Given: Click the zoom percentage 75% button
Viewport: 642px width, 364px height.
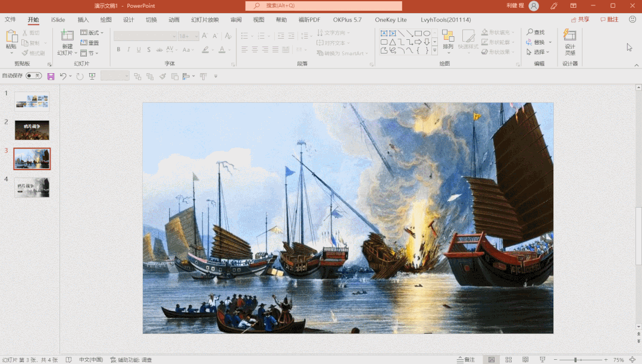Looking at the screenshot, I should [x=619, y=359].
